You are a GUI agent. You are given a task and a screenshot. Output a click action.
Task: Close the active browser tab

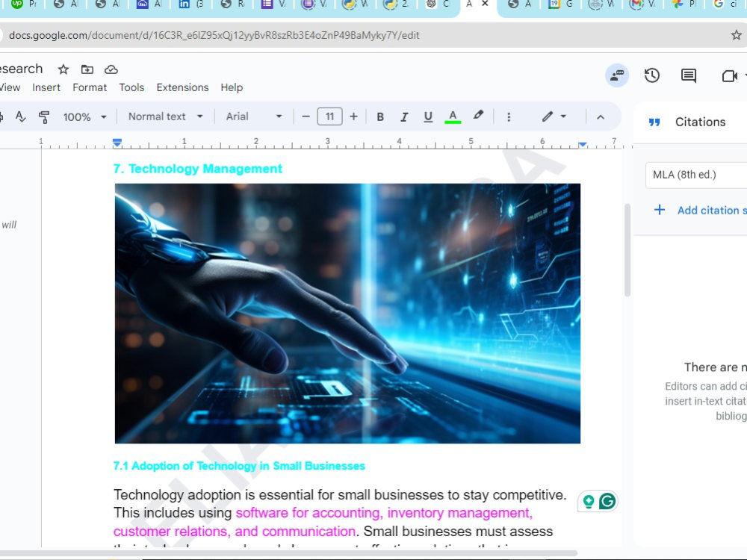485,4
